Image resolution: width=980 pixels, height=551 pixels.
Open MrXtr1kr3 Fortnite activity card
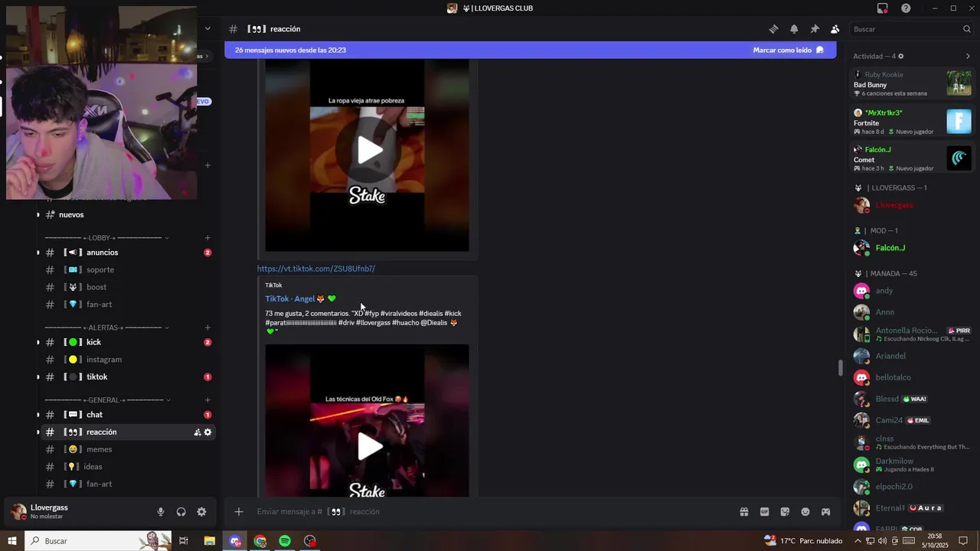(912, 122)
